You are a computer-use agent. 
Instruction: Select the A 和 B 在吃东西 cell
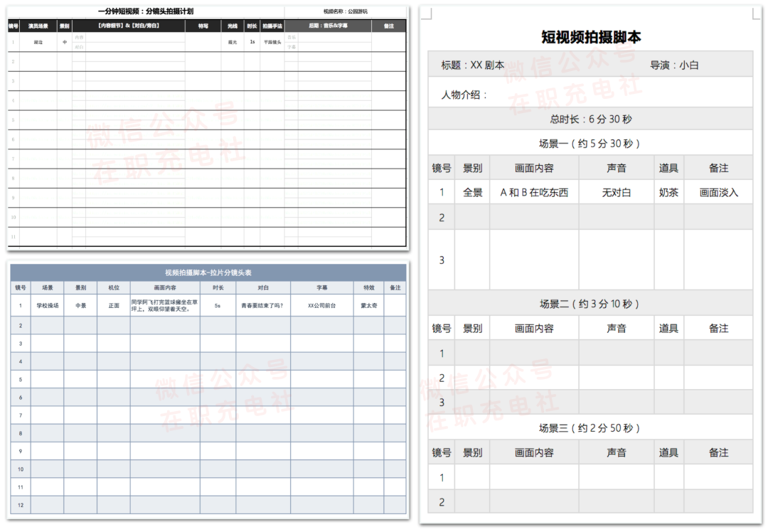pos(534,192)
